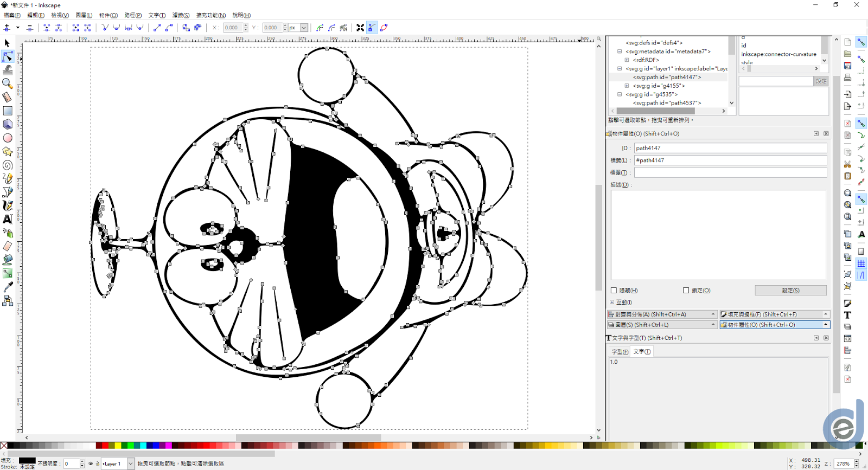The image size is (868, 470).
Task: Click the 設定(S) set button
Action: pos(790,291)
